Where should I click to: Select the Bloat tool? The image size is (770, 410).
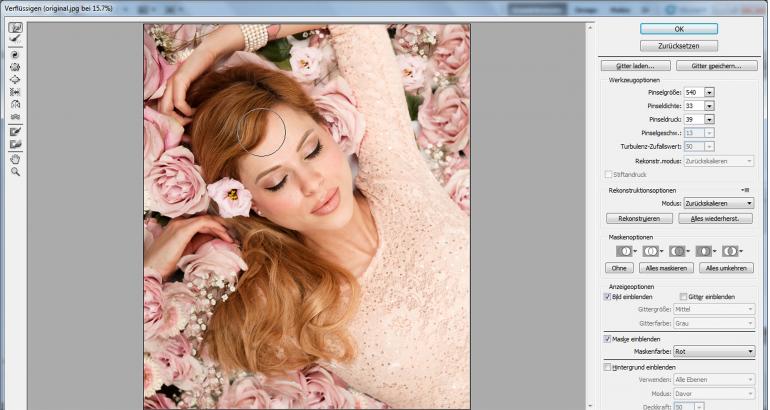click(15, 80)
